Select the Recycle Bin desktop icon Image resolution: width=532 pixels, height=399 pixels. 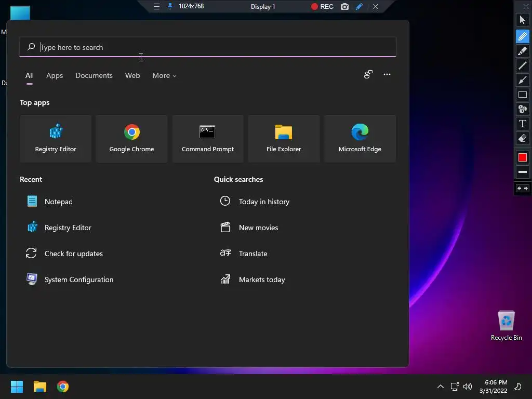coord(506,326)
